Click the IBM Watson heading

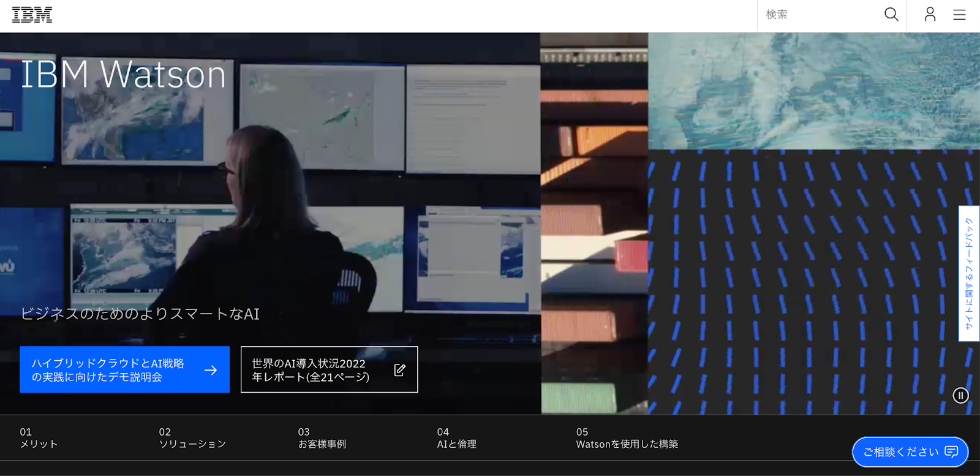coord(123,75)
